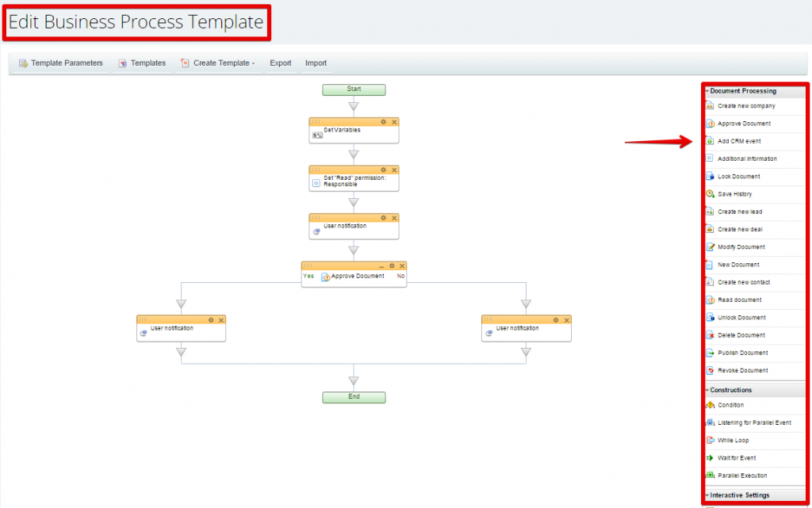Click arrow below Start block to insert activity

354,106
